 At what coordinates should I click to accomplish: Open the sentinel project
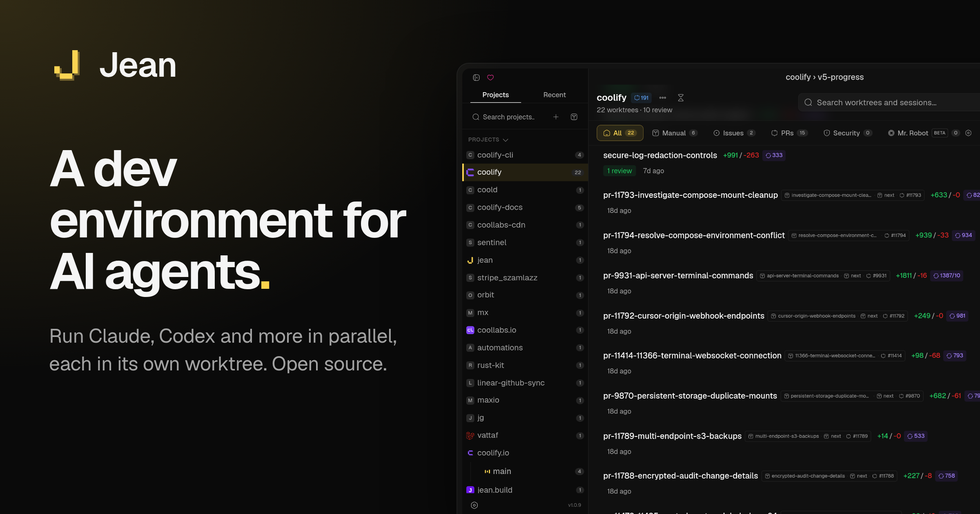click(x=525, y=243)
